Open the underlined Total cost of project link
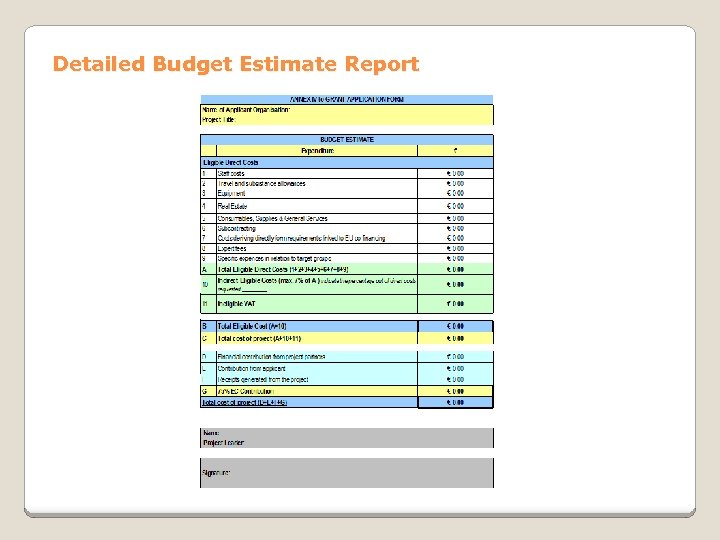Image resolution: width=720 pixels, height=540 pixels. coord(245,402)
